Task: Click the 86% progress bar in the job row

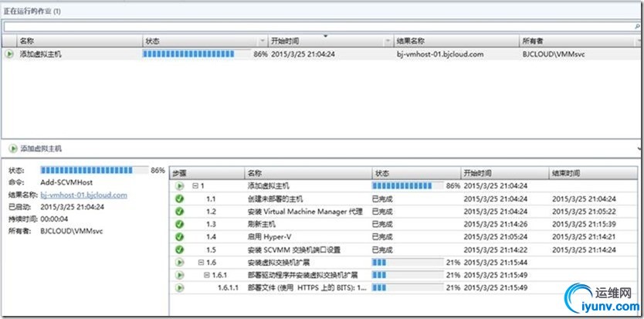Action: click(x=196, y=54)
